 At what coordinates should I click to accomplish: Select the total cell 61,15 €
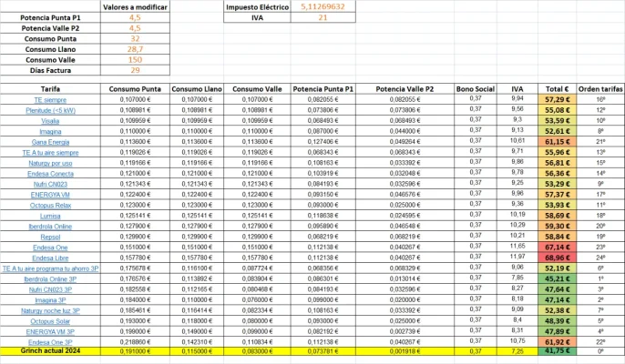click(557, 142)
